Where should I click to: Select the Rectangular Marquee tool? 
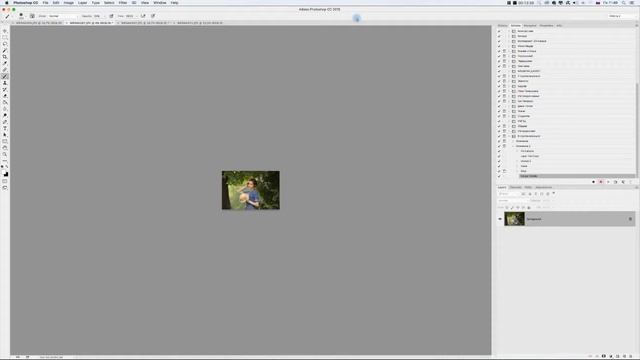(x=5, y=38)
